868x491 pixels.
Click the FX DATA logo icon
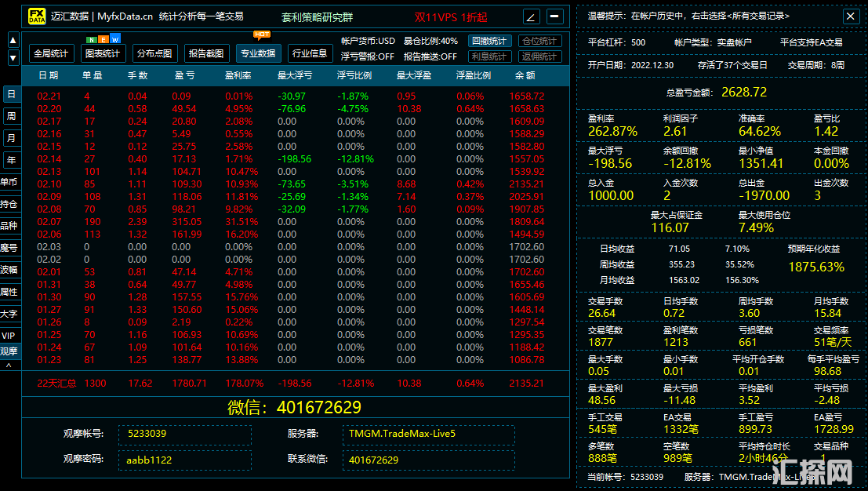coord(37,16)
